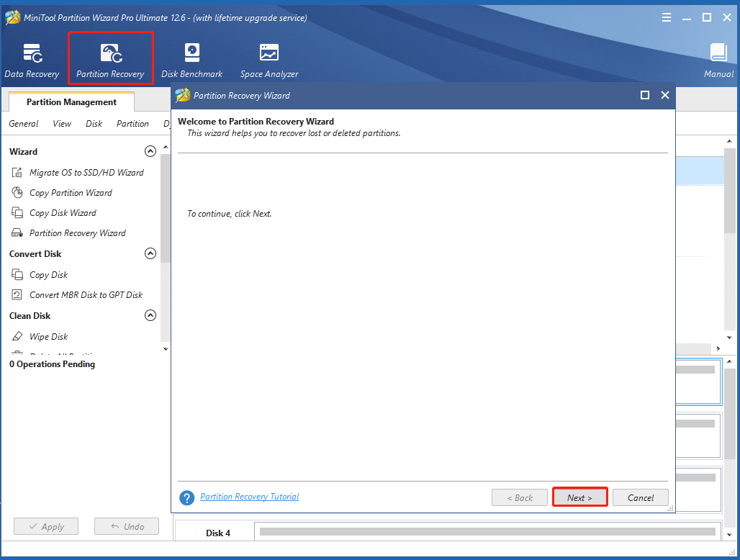Screen dimensions: 740x560
Task: Collapse the Wizard section
Action: tap(150, 151)
